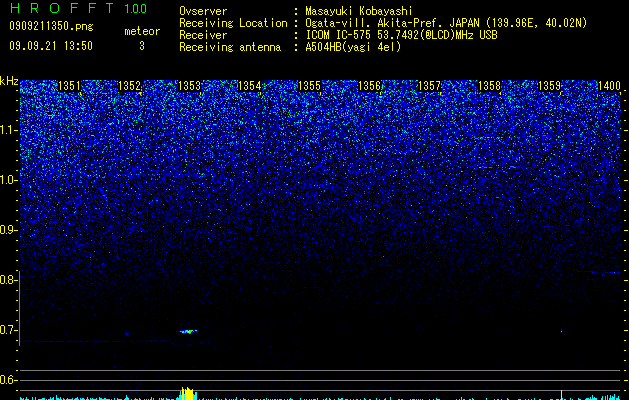The image size is (629, 400).
Task: Click the observer name Masayuki Kobayashi
Action: (x=359, y=11)
